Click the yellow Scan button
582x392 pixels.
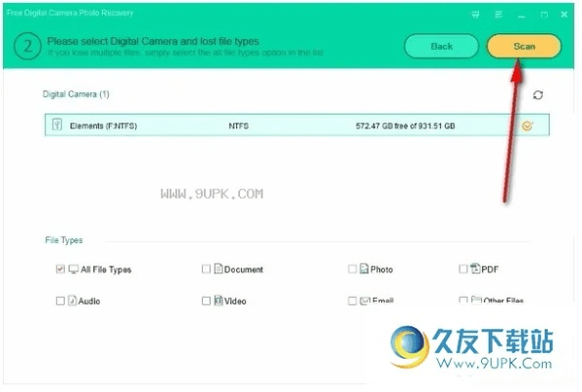click(524, 46)
